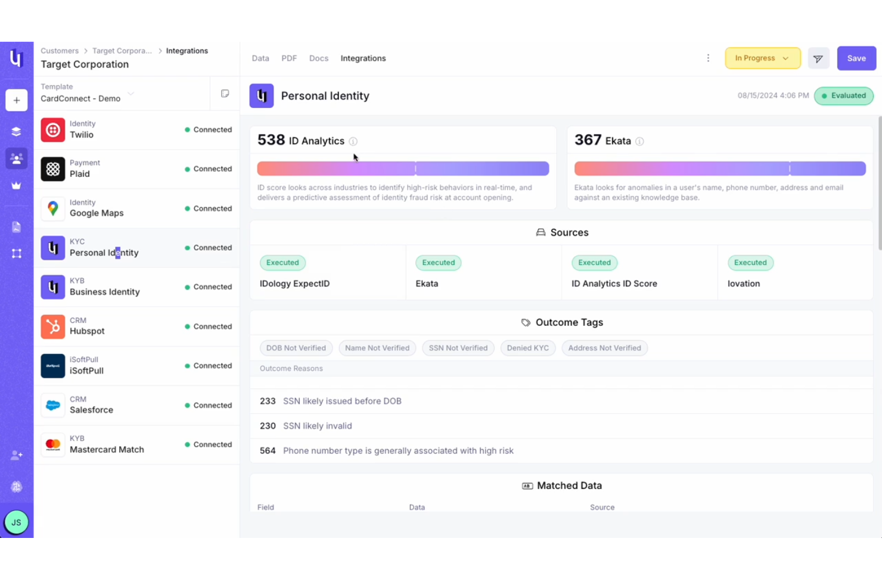Click the Save button
The height and width of the screenshot is (588, 882).
856,58
